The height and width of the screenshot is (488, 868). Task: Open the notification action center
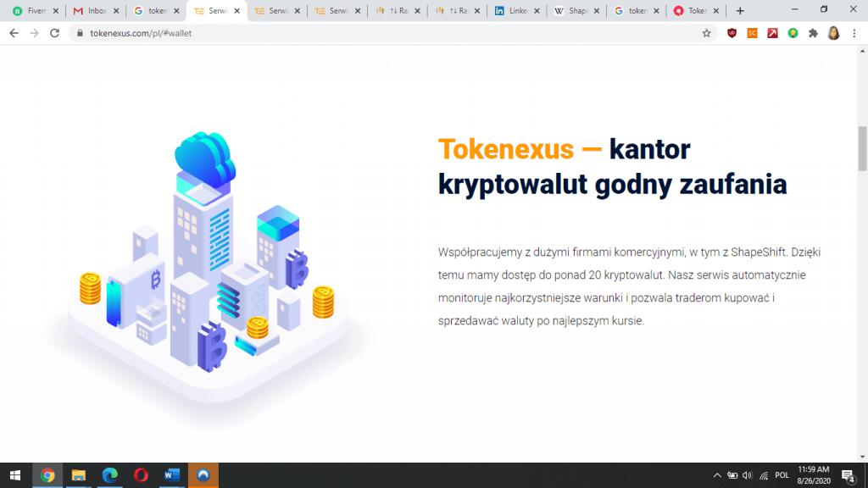tap(848, 475)
